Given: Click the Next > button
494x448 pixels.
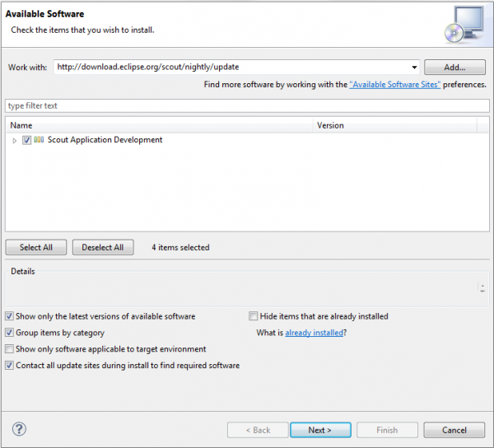Looking at the screenshot, I should [x=320, y=430].
